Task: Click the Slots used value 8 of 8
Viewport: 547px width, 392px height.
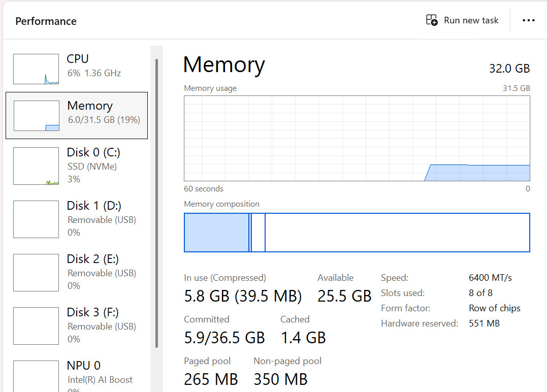Action: 480,293
